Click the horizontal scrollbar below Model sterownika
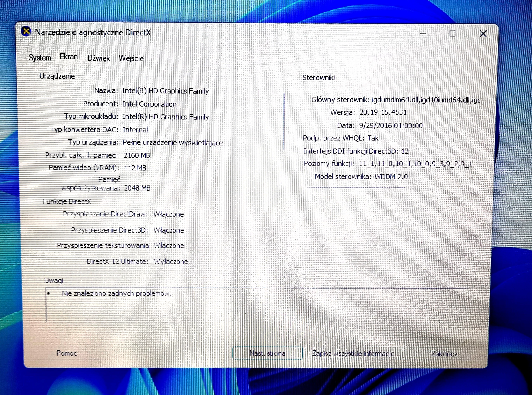The height and width of the screenshot is (395, 532). 357,187
